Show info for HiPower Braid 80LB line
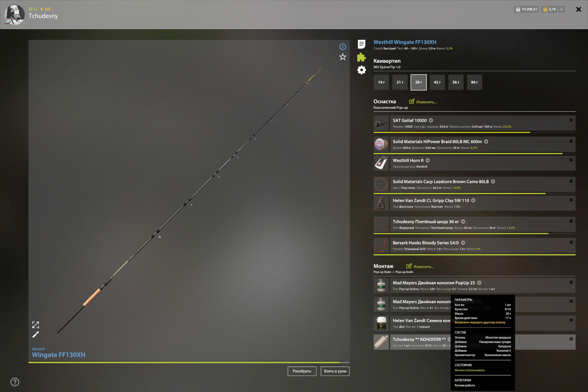This screenshot has width=588, height=392. [486, 141]
